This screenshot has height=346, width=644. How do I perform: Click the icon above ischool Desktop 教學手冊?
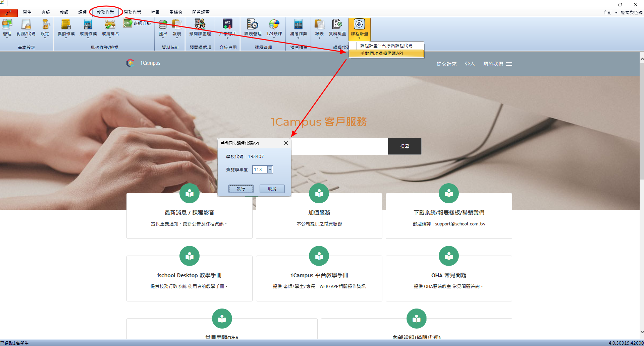pyautogui.click(x=190, y=256)
